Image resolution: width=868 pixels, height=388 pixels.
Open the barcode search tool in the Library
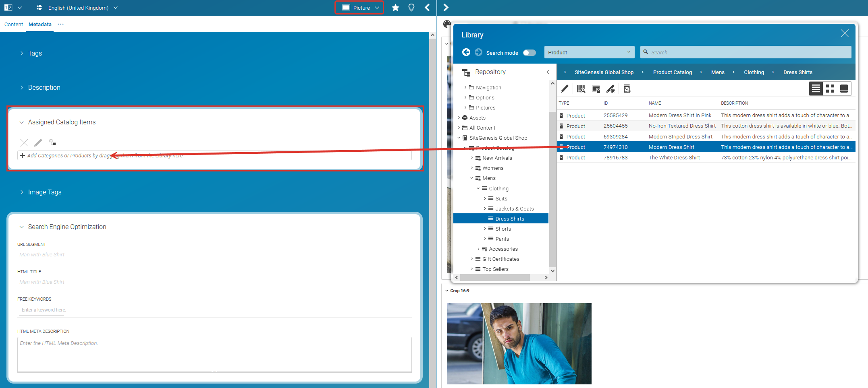[581, 89]
